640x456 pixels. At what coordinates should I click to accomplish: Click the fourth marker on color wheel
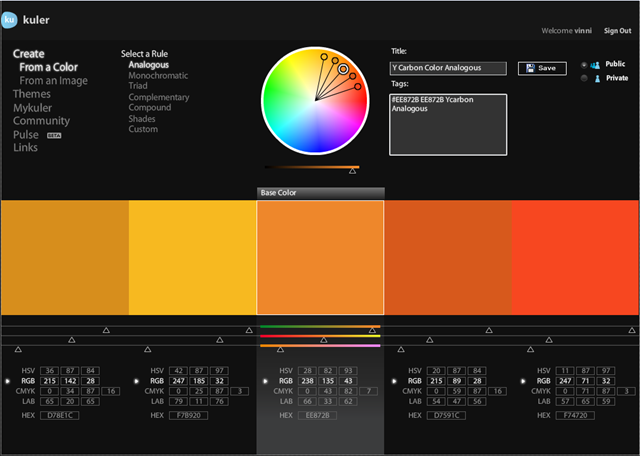pyautogui.click(x=353, y=76)
